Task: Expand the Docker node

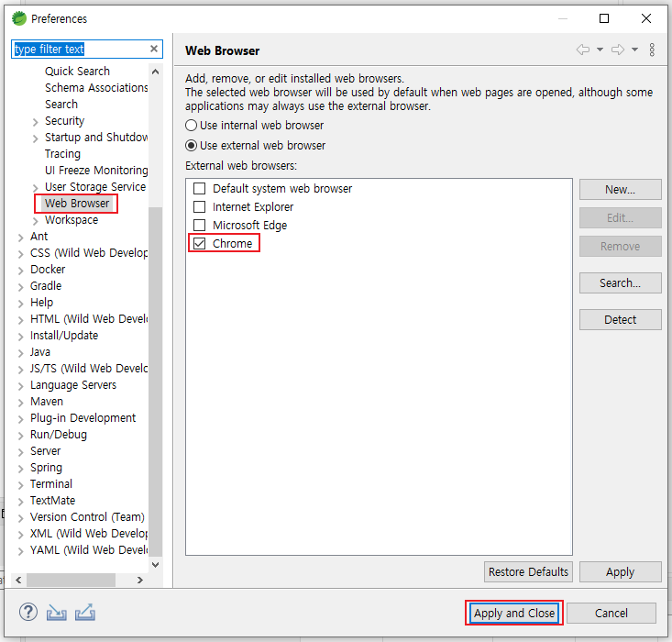Action: click(x=20, y=271)
